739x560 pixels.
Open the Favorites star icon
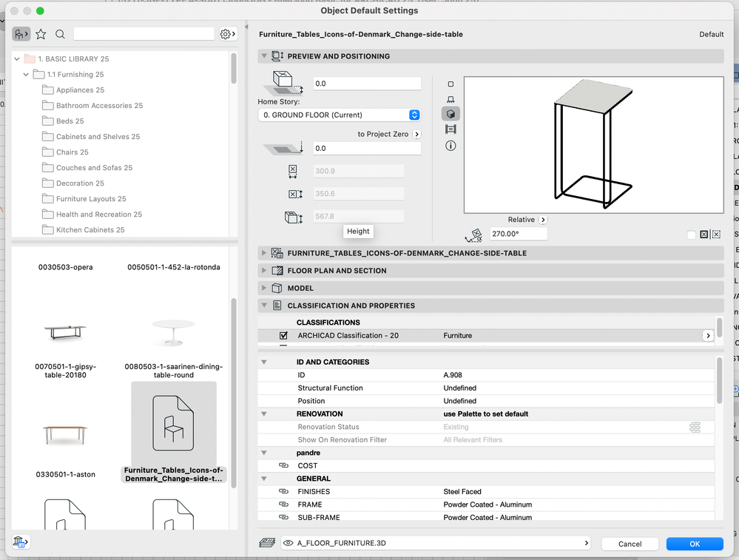tap(41, 34)
